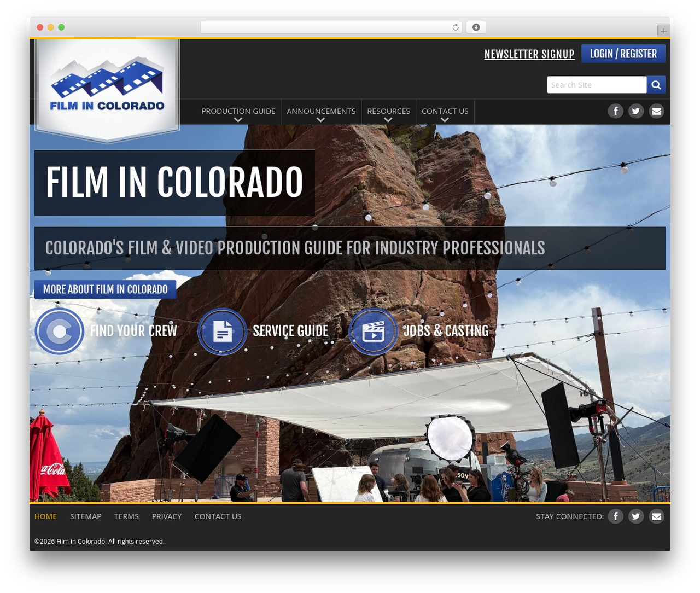Open the footer Contact Us link

click(x=218, y=516)
